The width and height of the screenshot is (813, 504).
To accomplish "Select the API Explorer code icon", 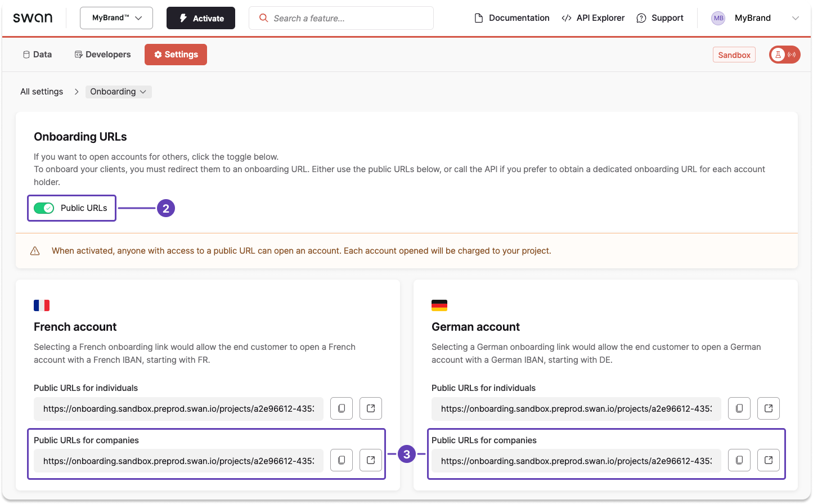I will [566, 17].
